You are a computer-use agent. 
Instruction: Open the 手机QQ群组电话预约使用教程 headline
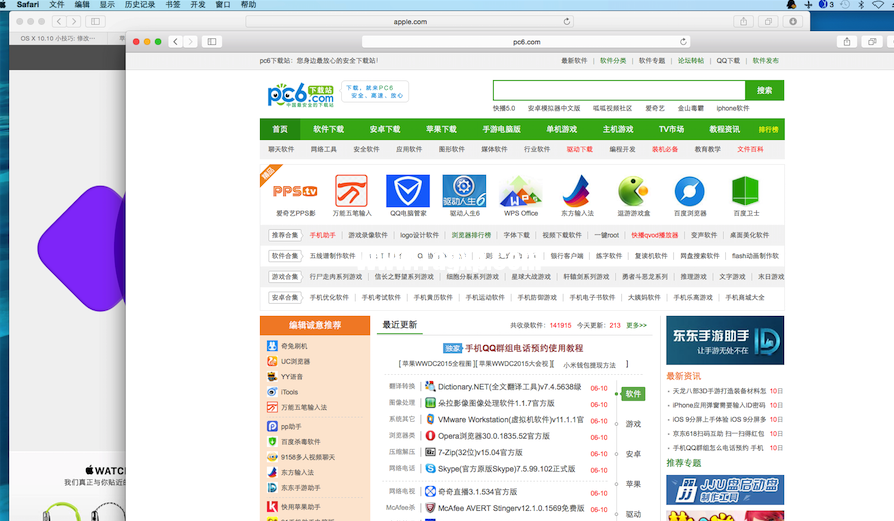pyautogui.click(x=524, y=348)
